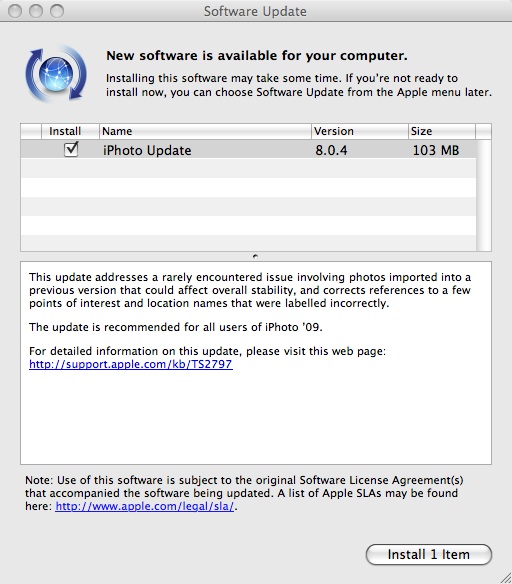Viewport: 512px width, 584px height.
Task: Minimize the Software Update window
Action: [x=36, y=11]
